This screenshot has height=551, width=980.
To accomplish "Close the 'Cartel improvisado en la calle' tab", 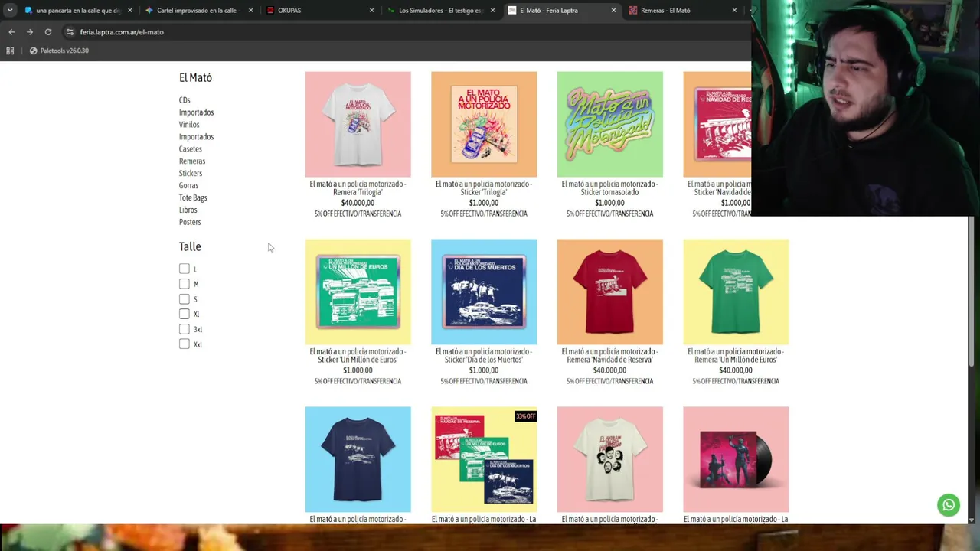I will [250, 11].
